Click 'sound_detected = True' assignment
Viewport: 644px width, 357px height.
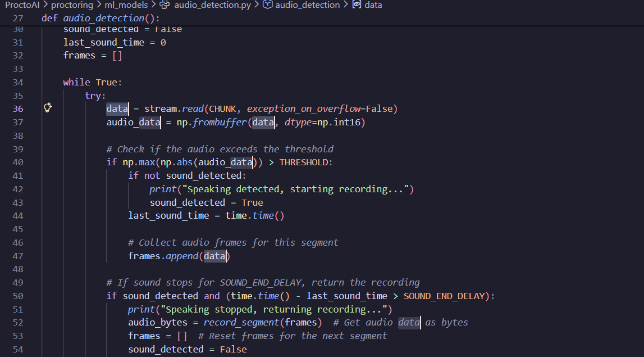206,202
